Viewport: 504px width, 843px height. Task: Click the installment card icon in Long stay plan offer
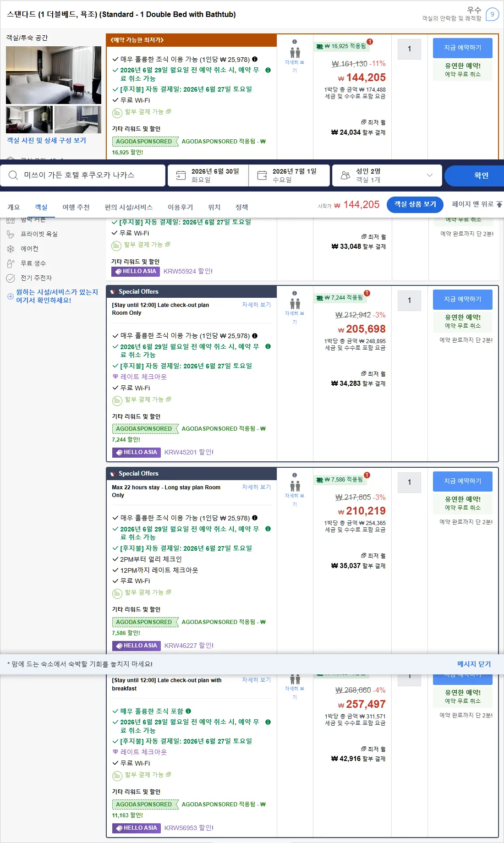[x=117, y=593]
